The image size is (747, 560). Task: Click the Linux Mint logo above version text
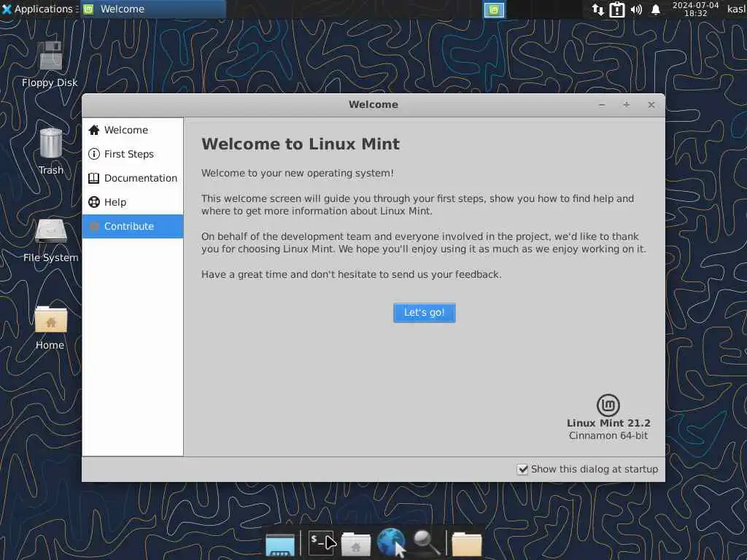608,405
